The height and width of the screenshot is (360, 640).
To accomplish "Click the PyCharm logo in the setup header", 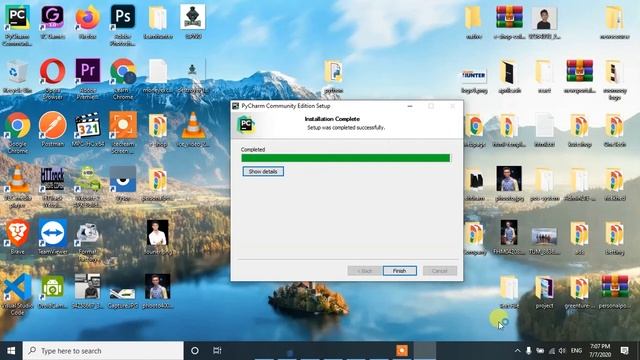I will (246, 124).
